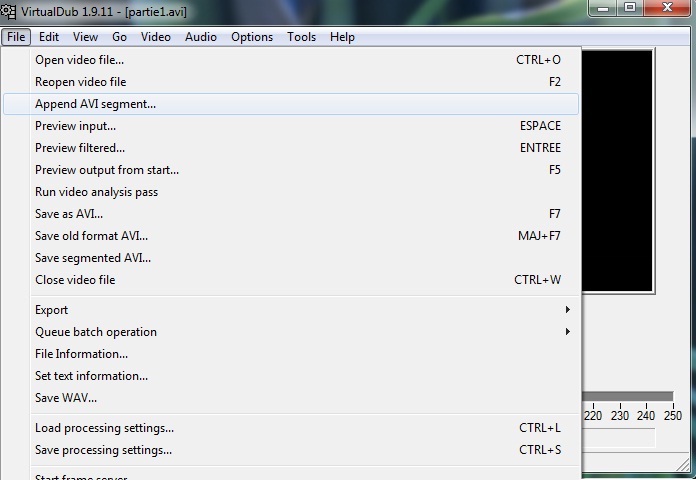Open the Go menu
The width and height of the screenshot is (696, 480).
click(119, 37)
